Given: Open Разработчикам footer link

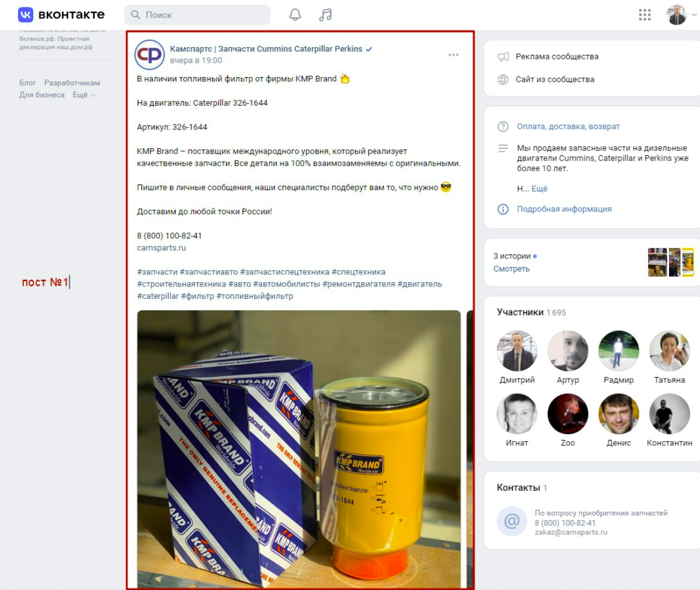Looking at the screenshot, I should tap(72, 82).
